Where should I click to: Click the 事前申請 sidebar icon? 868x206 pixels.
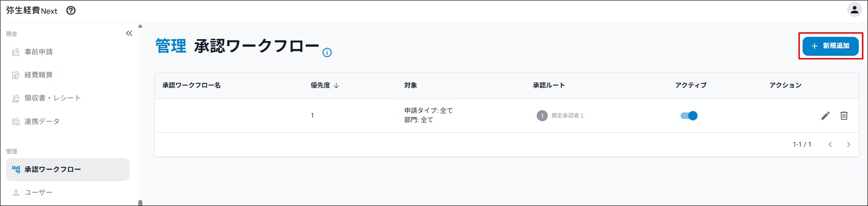pyautogui.click(x=16, y=52)
